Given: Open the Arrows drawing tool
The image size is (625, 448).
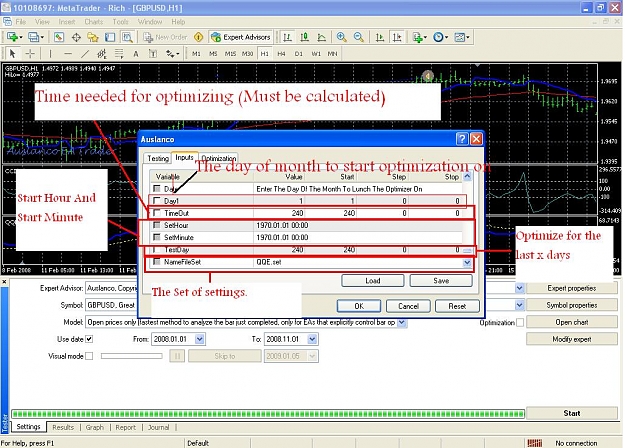Looking at the screenshot, I should point(172,53).
